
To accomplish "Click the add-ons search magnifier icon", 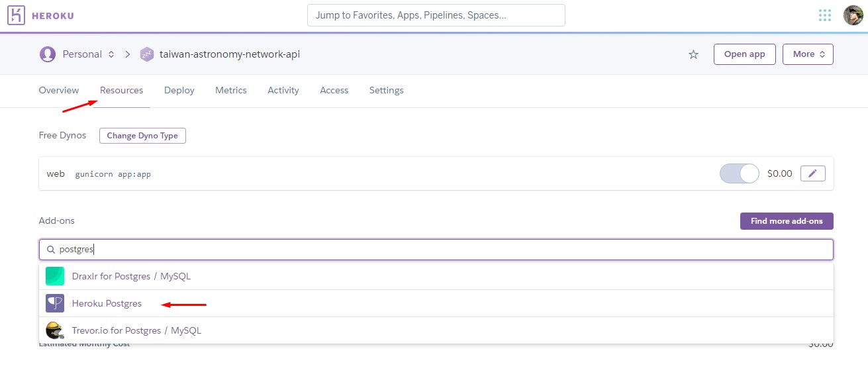I will [51, 250].
